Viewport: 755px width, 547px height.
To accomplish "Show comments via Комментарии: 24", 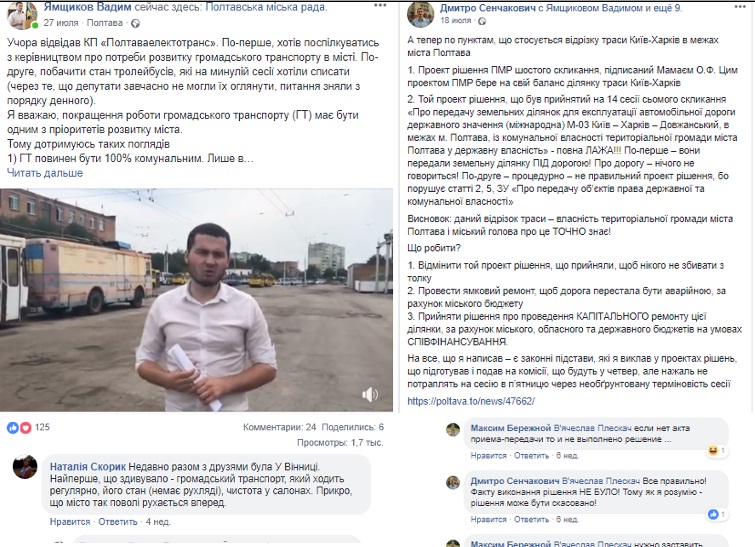I will pos(279,427).
